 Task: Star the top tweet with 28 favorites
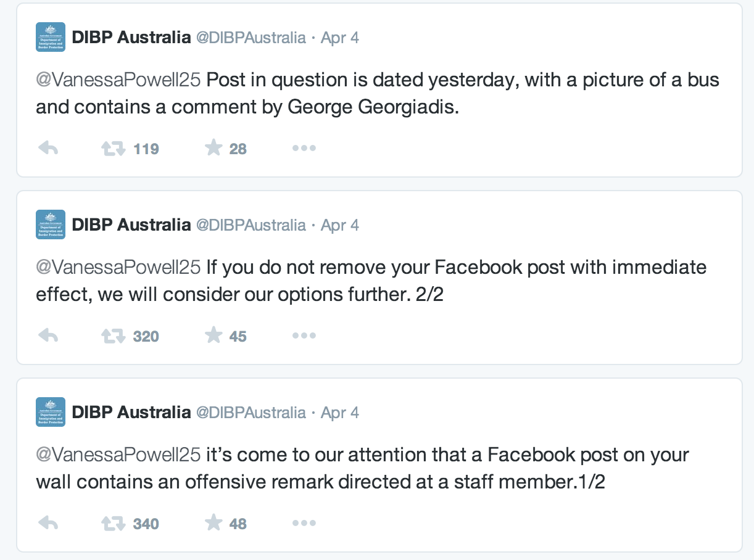(x=214, y=148)
